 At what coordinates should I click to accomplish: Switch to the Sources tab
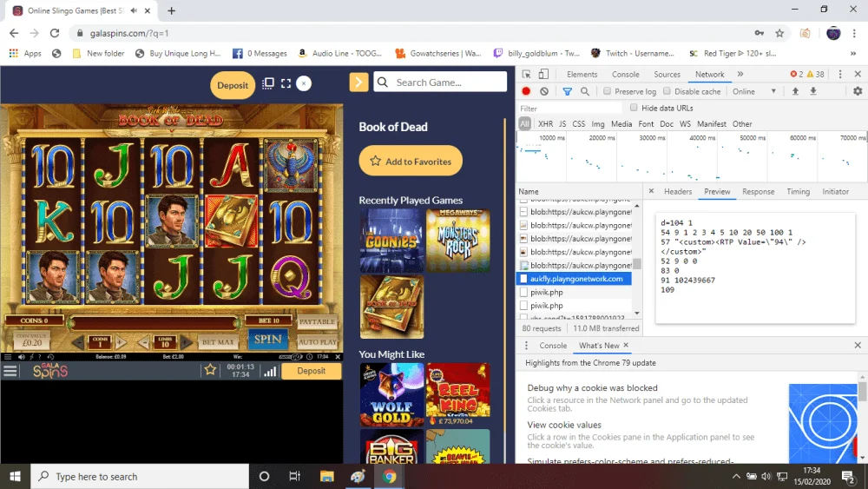[x=667, y=74]
